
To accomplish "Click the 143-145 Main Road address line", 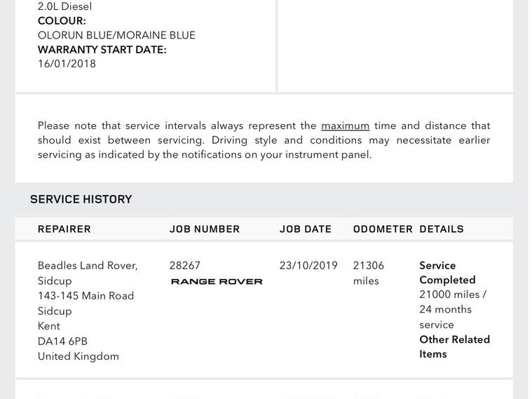I will (x=86, y=296).
